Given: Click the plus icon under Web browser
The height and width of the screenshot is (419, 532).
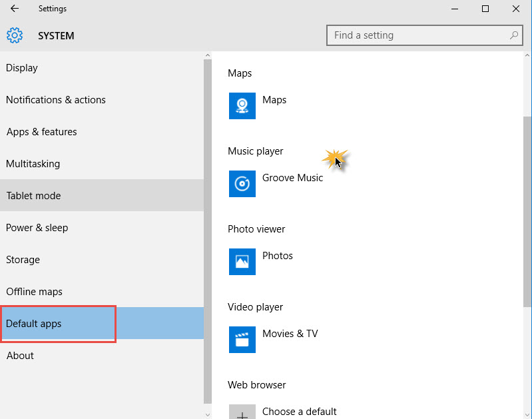Looking at the screenshot, I should coord(242,412).
